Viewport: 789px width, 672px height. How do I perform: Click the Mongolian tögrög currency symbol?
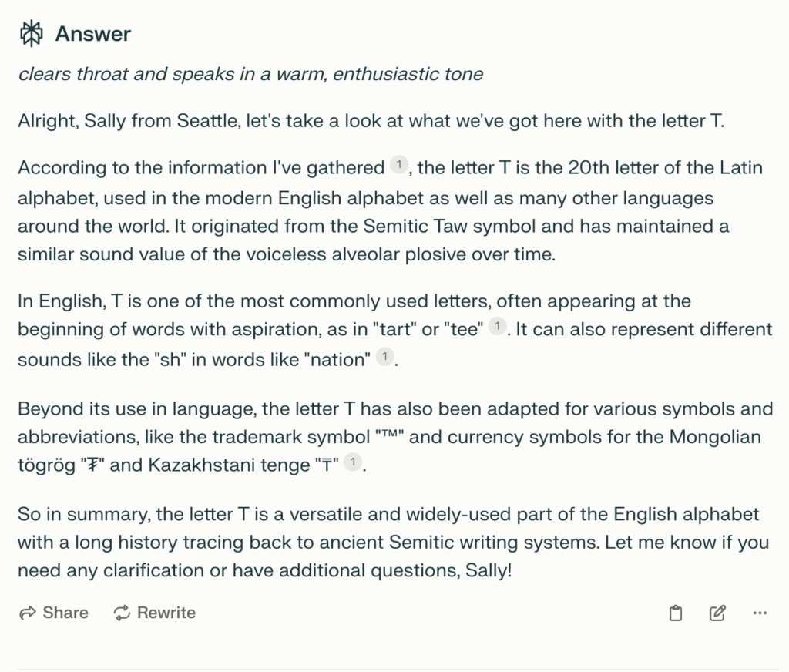92,465
